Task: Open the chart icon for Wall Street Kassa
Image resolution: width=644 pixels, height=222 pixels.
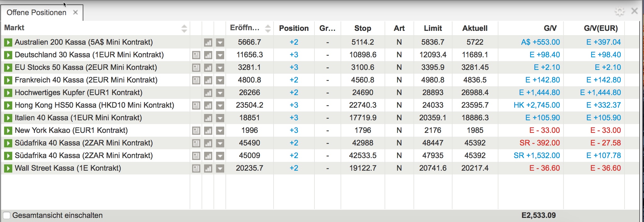Action: click(208, 168)
